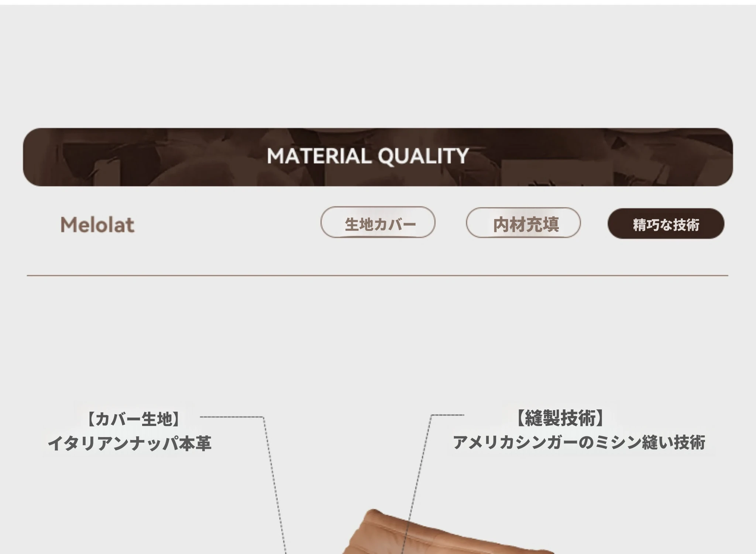The image size is (756, 554).
Task: Click the word MATERIAL in the banner
Action: coord(319,156)
